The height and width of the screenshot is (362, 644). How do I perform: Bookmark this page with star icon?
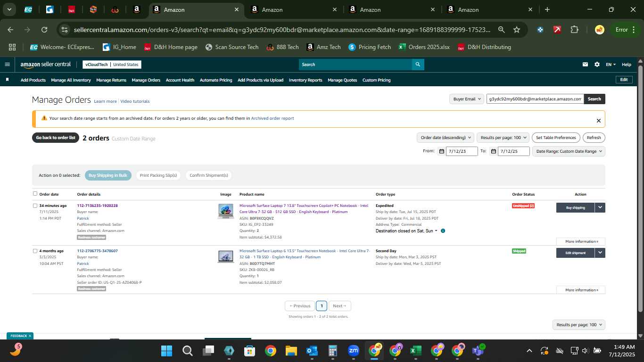[517, 30]
